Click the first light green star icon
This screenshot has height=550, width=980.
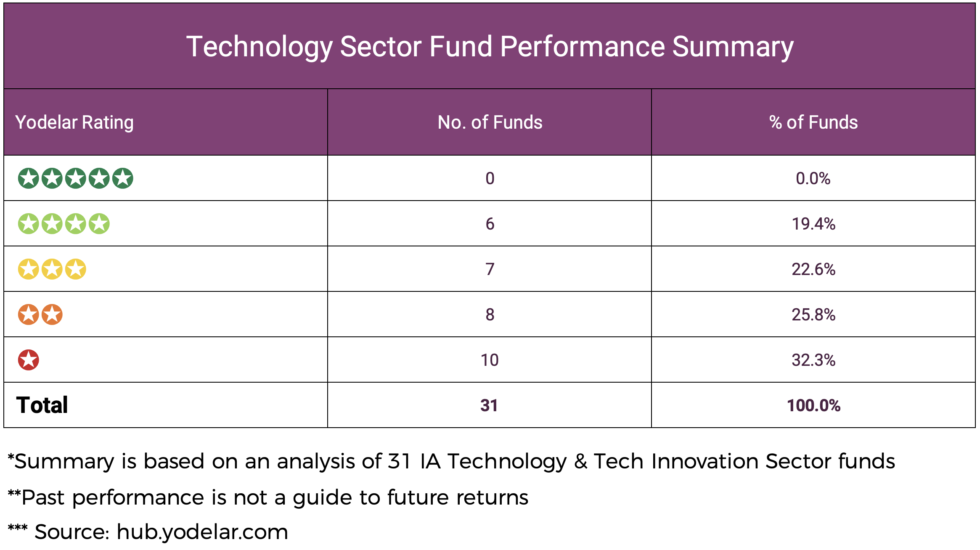tap(29, 224)
